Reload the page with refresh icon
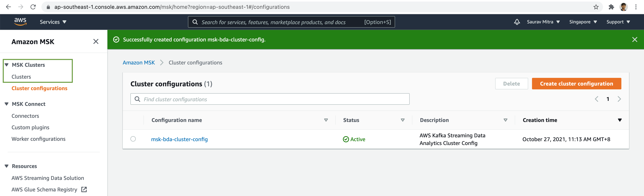 coord(33,7)
